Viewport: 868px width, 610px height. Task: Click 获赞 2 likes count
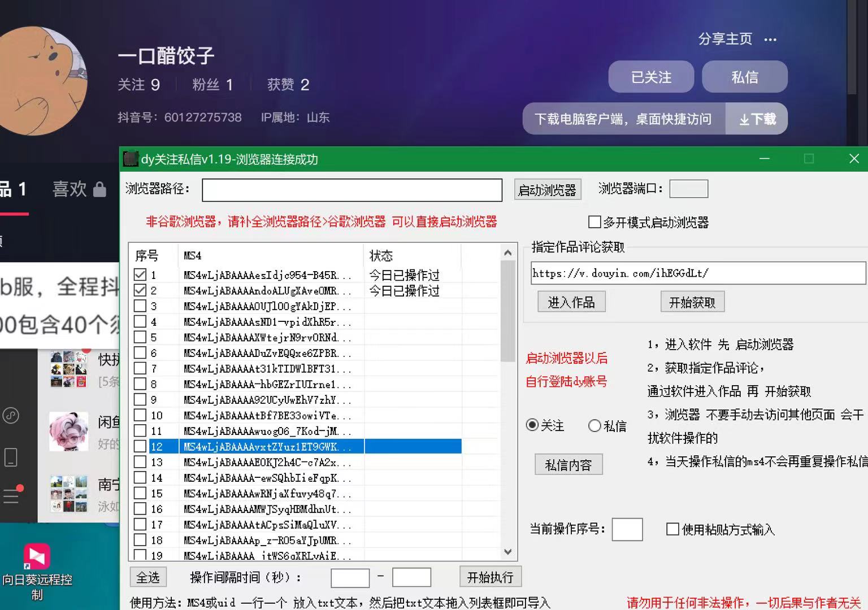[x=288, y=85]
